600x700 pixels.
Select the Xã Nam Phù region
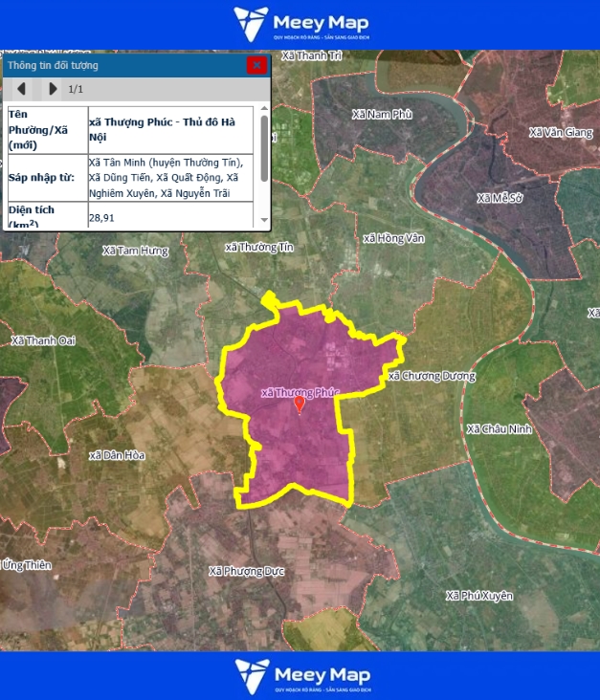382,114
